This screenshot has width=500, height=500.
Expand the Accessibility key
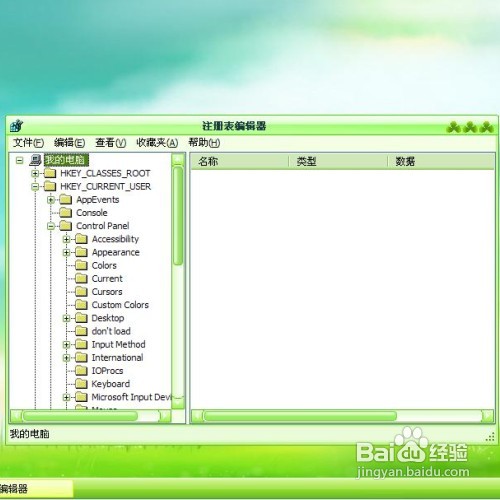pyautogui.click(x=66, y=239)
